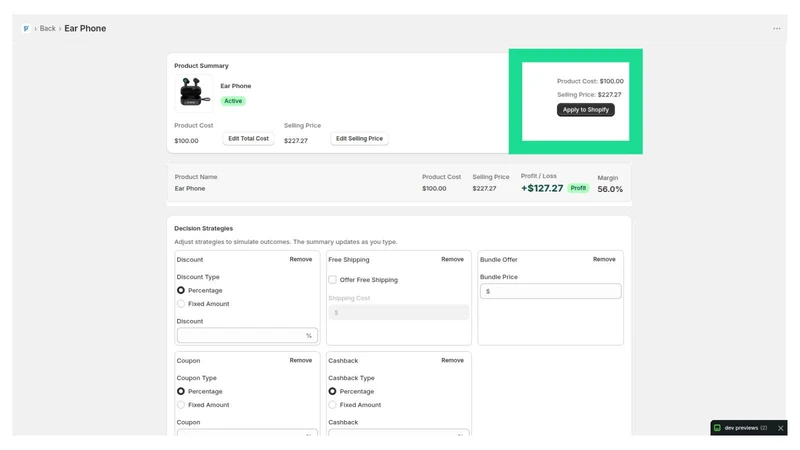The image size is (800, 450).
Task: Click the Product Summary heading
Action: tap(201, 66)
